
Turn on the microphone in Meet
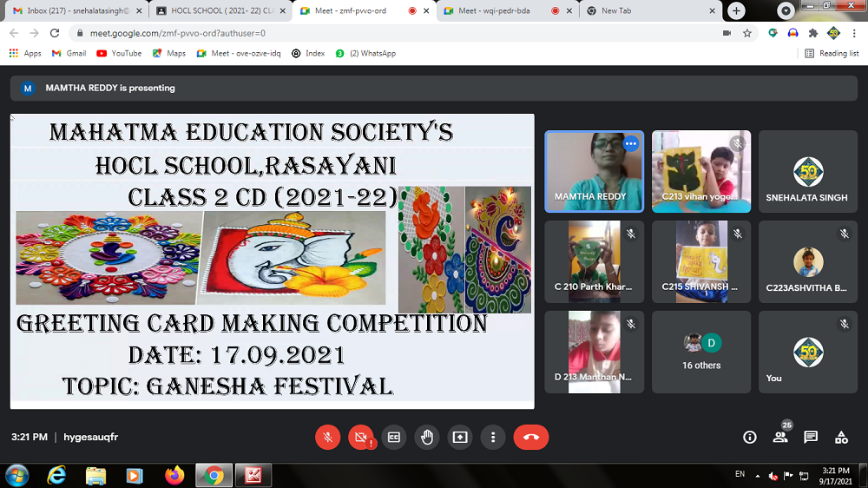coord(327,438)
